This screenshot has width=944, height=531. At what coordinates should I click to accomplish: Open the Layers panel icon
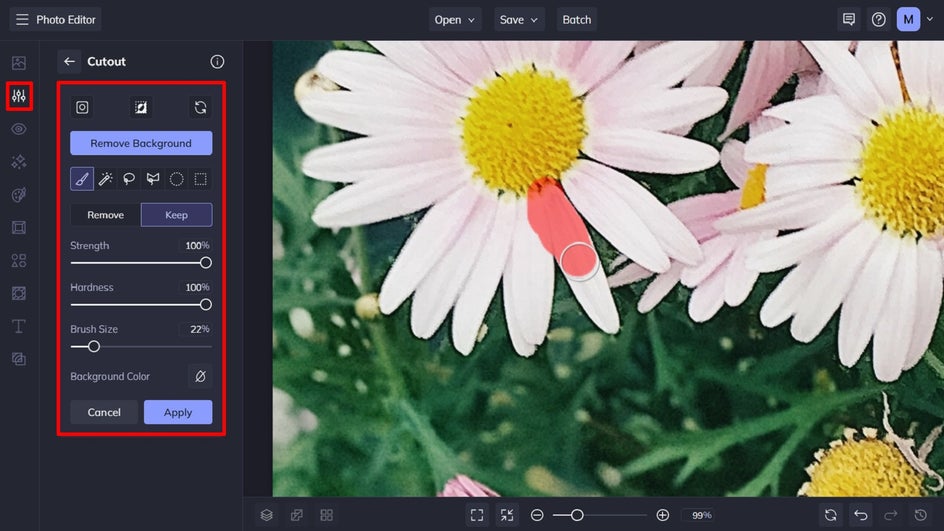tap(266, 515)
